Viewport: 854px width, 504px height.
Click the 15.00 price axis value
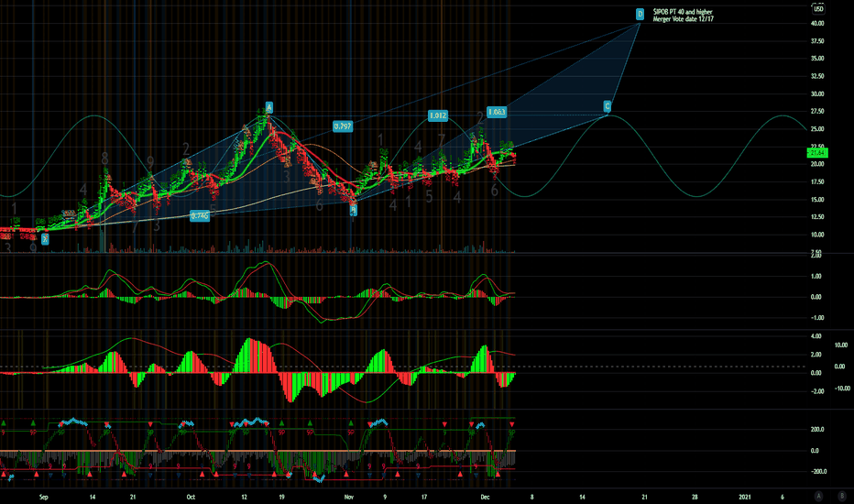pos(817,200)
